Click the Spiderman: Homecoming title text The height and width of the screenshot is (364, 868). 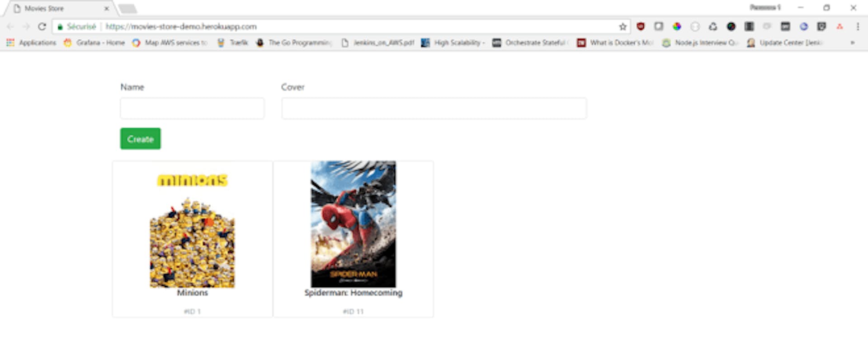tap(353, 293)
